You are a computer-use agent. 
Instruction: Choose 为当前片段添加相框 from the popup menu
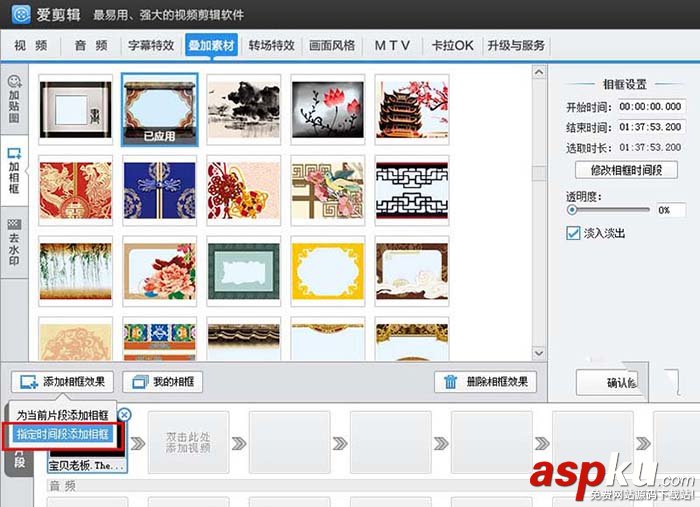point(62,415)
